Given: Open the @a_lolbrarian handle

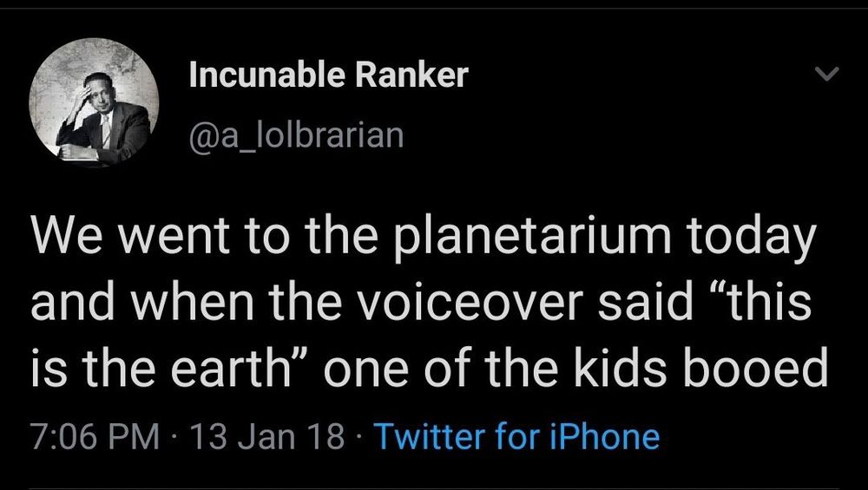Looking at the screenshot, I should click(x=296, y=135).
